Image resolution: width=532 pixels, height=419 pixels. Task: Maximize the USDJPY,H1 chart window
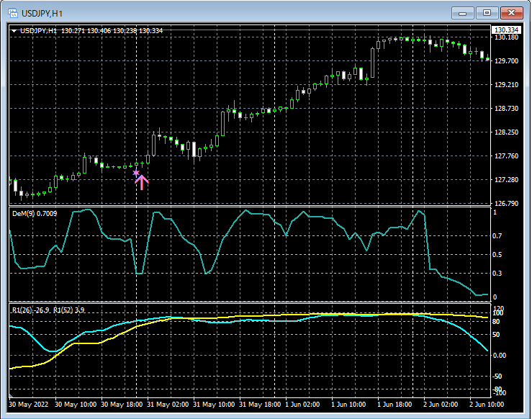487,12
